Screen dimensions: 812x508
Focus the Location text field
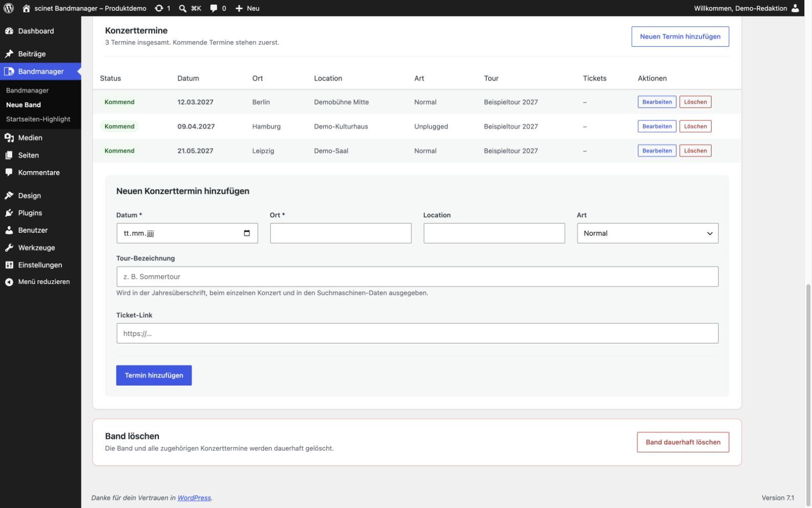point(494,233)
